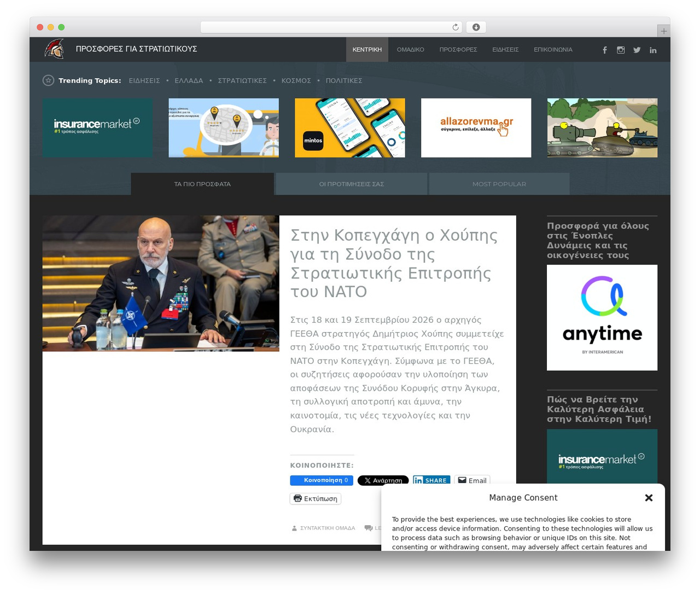
Task: Click trending topic ΕΛΛΑΔΑ
Action: pos(189,80)
